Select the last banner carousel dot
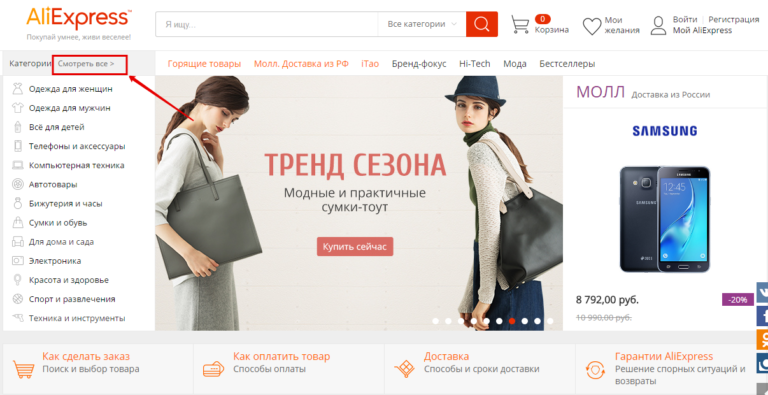This screenshot has height=395, width=768. (x=550, y=321)
